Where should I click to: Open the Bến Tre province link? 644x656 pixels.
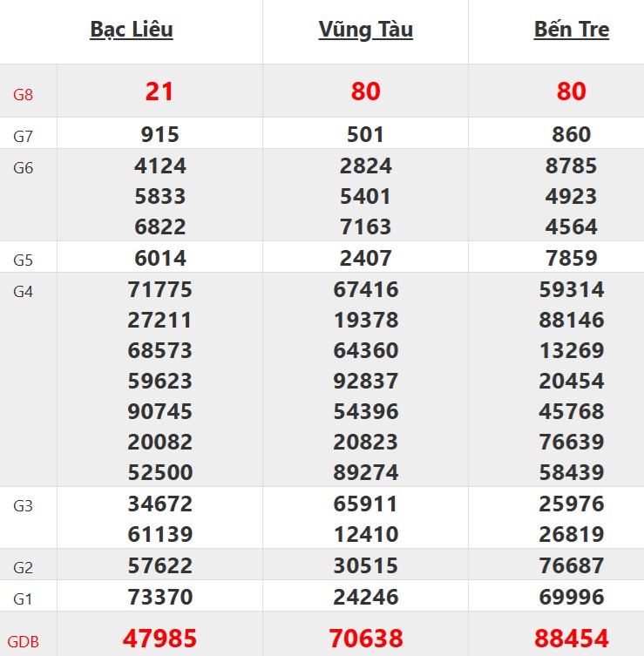coord(571,30)
